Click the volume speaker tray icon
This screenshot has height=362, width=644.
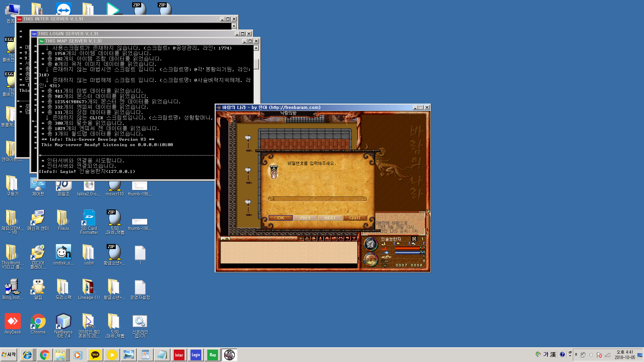(x=591, y=355)
